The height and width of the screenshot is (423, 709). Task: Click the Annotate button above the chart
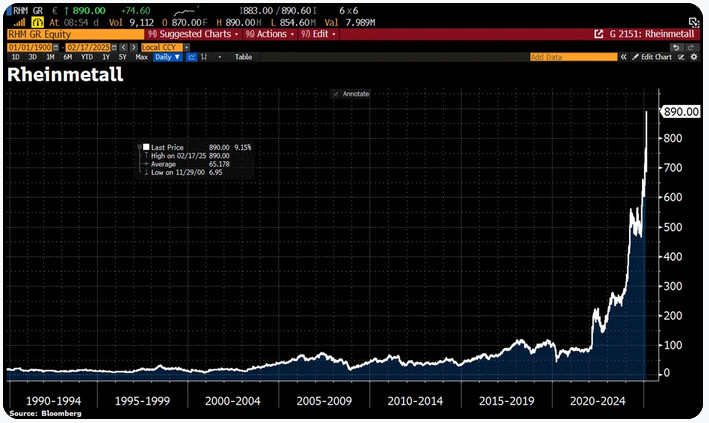click(351, 94)
